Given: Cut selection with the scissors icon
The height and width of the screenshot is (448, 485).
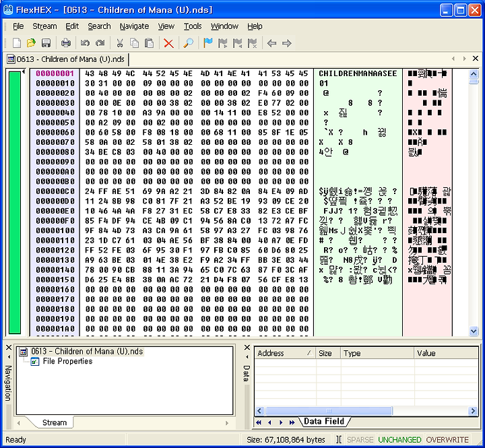Looking at the screenshot, I should (x=120, y=43).
